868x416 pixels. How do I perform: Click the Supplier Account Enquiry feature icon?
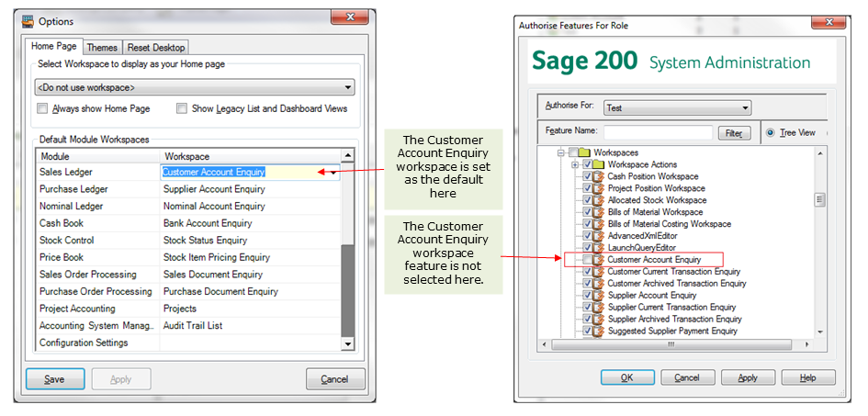coord(599,296)
